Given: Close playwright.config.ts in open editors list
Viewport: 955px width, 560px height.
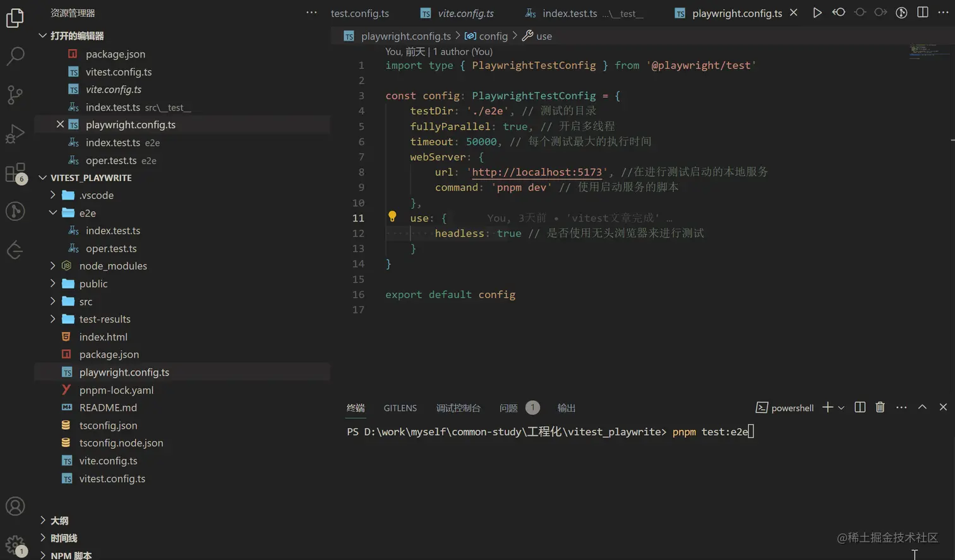Looking at the screenshot, I should coord(60,124).
